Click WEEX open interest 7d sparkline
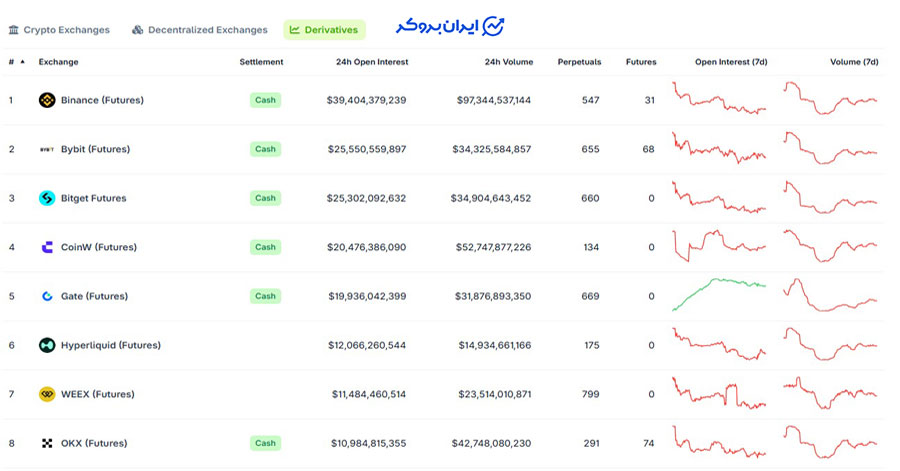 point(719,393)
